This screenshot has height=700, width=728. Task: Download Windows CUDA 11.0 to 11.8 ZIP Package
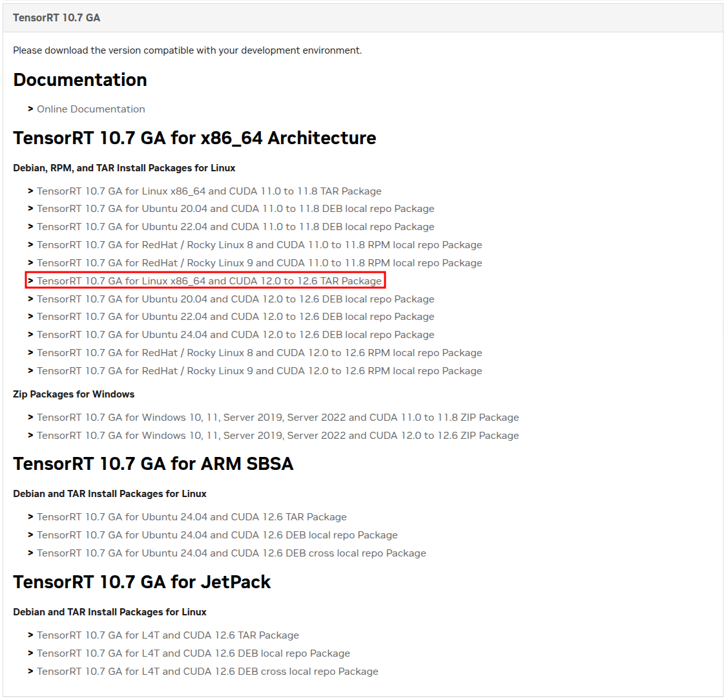pyautogui.click(x=278, y=418)
